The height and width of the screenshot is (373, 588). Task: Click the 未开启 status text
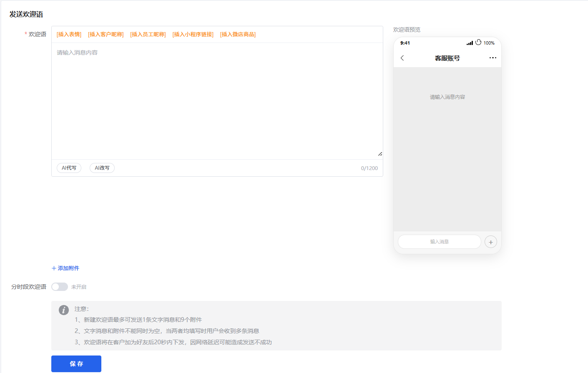79,287
